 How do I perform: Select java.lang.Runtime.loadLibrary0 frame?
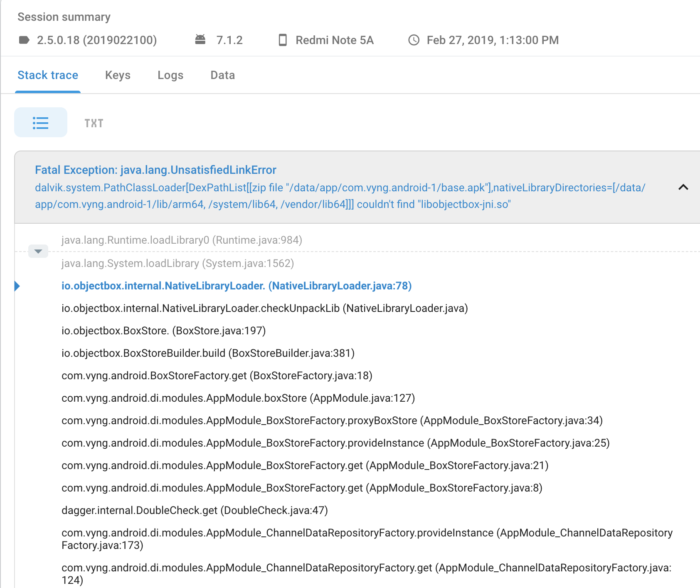182,240
